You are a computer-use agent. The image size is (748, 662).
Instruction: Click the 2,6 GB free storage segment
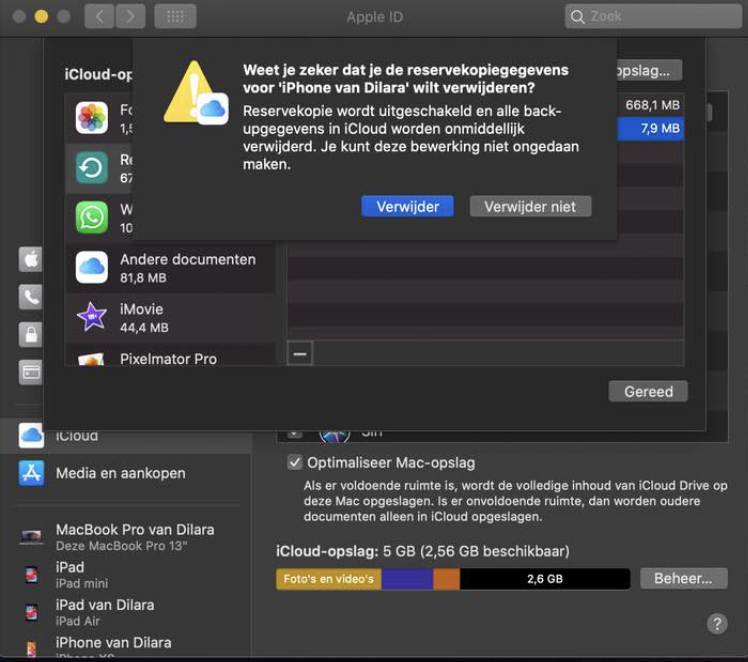pyautogui.click(x=545, y=579)
